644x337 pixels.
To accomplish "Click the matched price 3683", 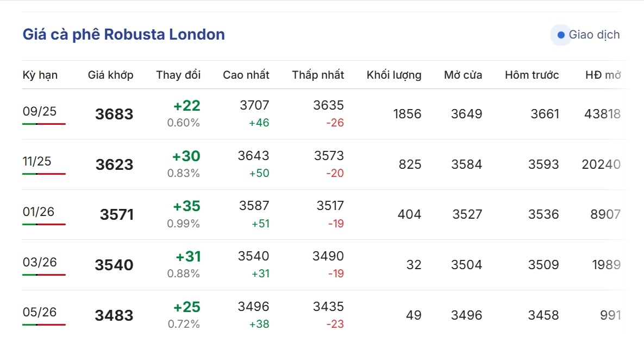I will pos(114,114).
